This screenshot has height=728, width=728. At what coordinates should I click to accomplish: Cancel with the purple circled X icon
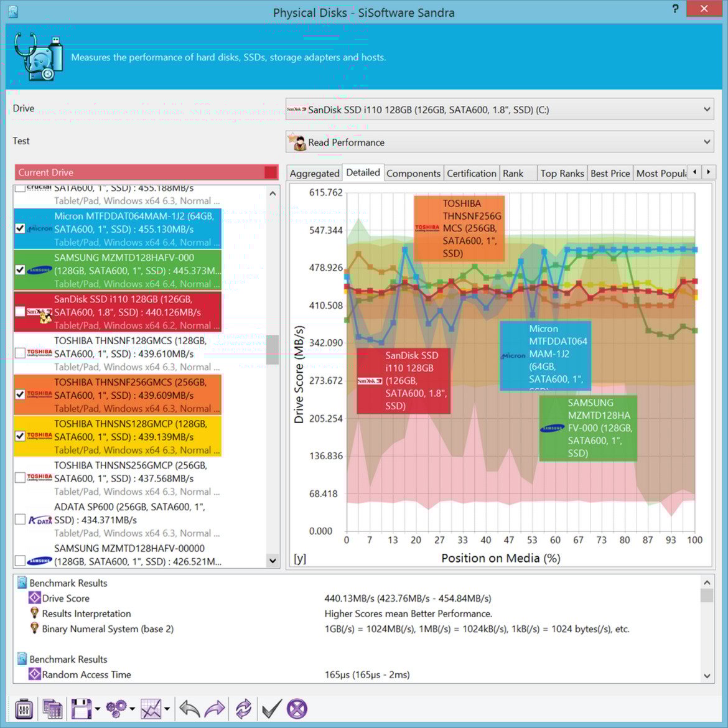(297, 709)
